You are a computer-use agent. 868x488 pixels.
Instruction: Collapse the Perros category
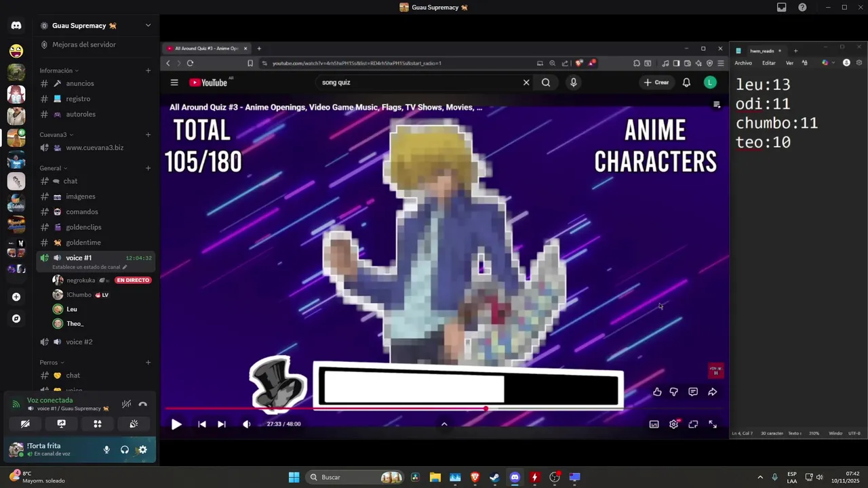(x=52, y=363)
